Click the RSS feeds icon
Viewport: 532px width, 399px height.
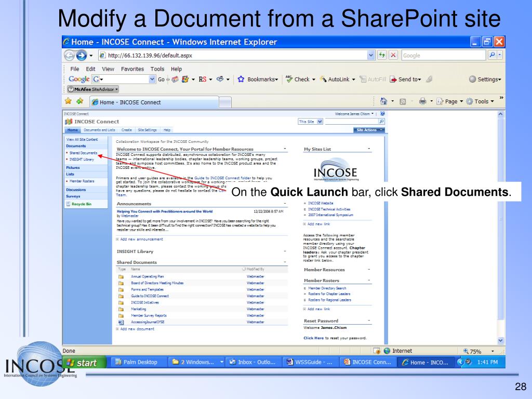click(403, 101)
